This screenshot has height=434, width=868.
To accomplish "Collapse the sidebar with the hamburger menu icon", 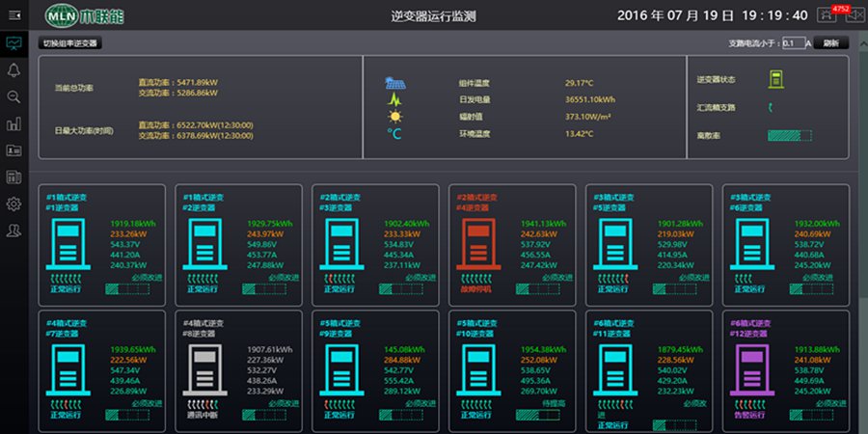I will (14, 14).
